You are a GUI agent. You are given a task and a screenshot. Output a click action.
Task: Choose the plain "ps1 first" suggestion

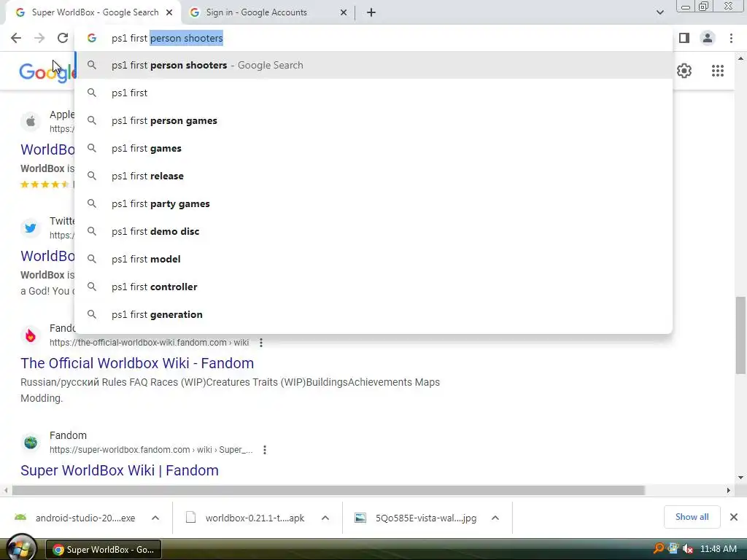pyautogui.click(x=373, y=93)
